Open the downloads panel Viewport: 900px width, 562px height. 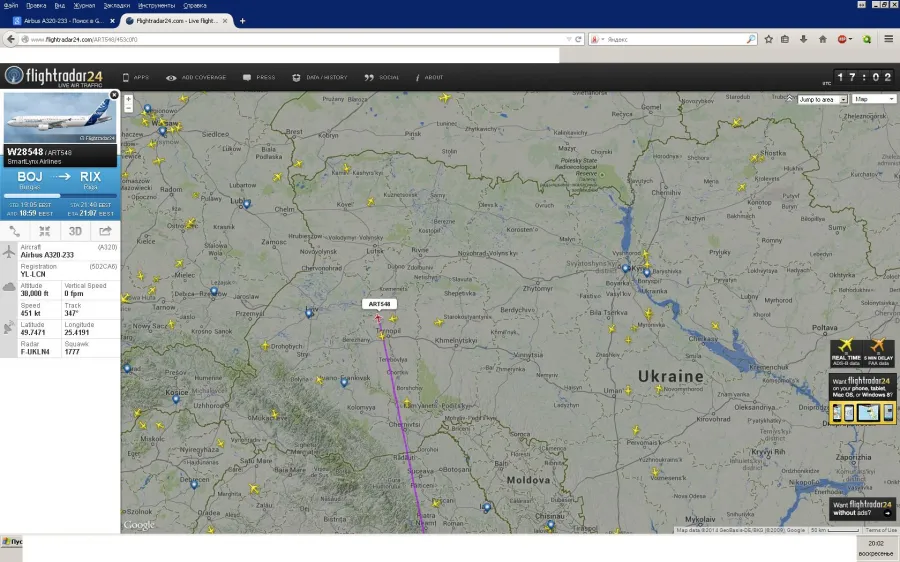[x=804, y=39]
